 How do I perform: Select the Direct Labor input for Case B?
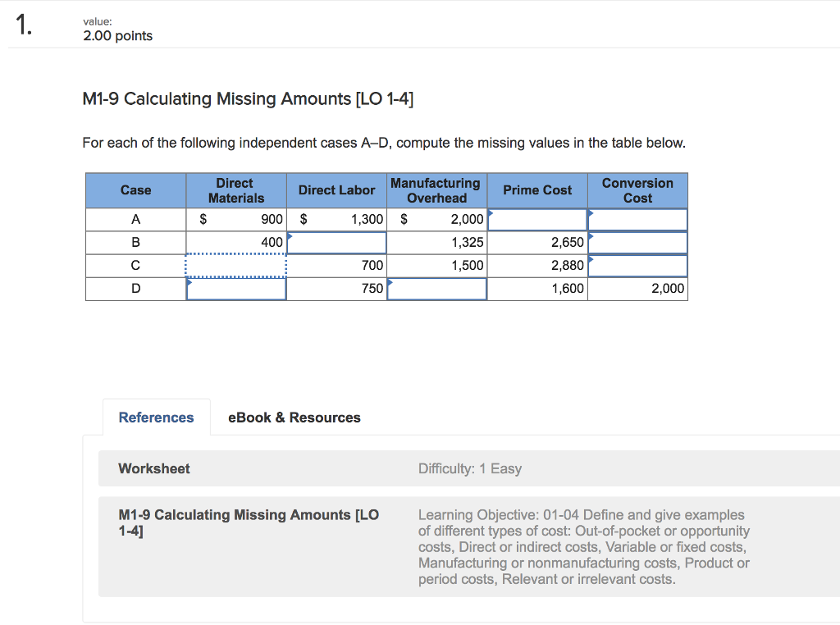click(336, 242)
